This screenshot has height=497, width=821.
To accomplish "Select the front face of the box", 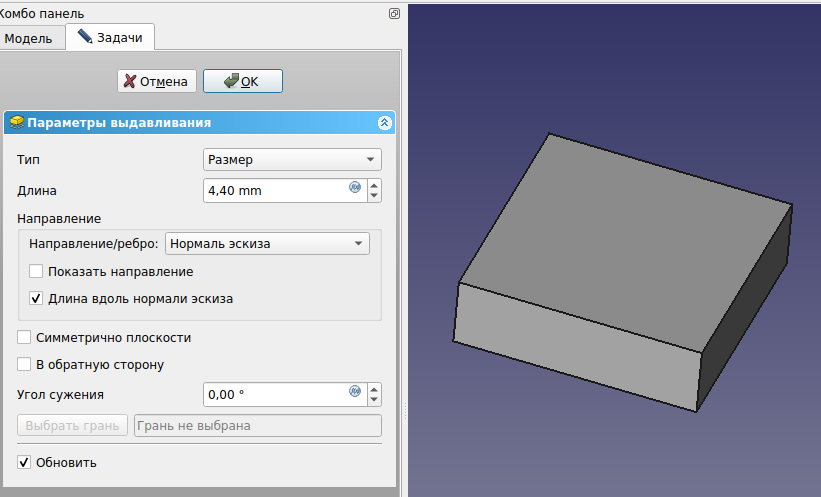I will [576, 348].
